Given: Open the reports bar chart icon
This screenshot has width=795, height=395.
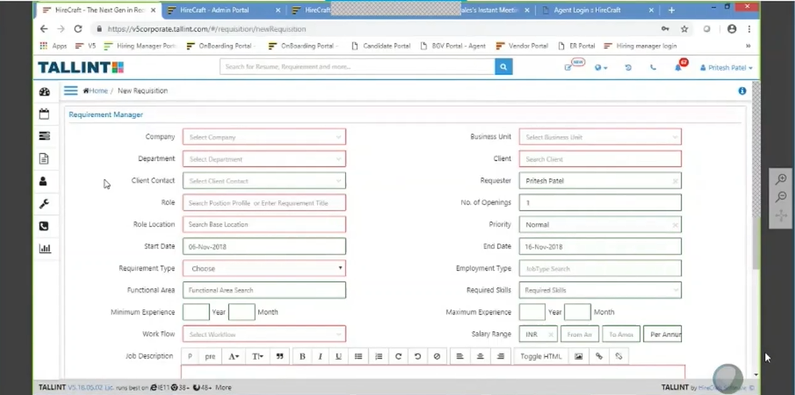Looking at the screenshot, I should (45, 248).
